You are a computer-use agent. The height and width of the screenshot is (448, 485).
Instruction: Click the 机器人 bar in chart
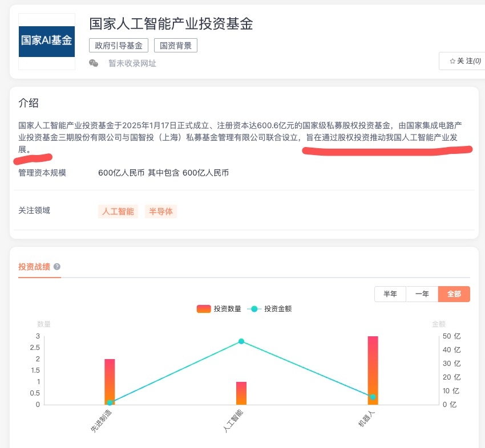click(373, 370)
